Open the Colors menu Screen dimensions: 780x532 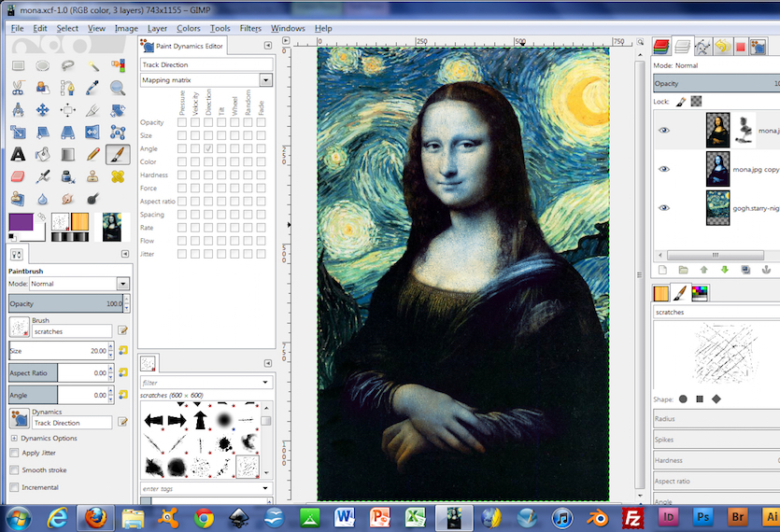pyautogui.click(x=188, y=28)
